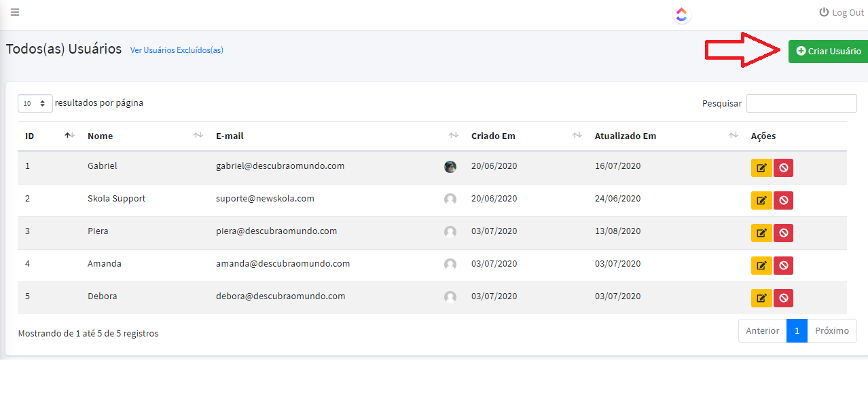Click updated date 16/07/2020
868x405 pixels.
click(617, 166)
